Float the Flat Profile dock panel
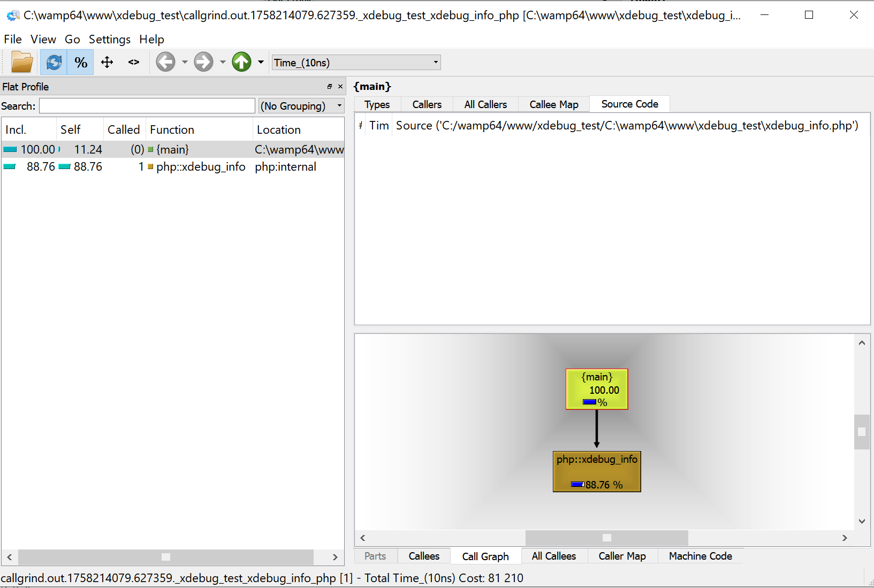874x588 pixels. (330, 87)
